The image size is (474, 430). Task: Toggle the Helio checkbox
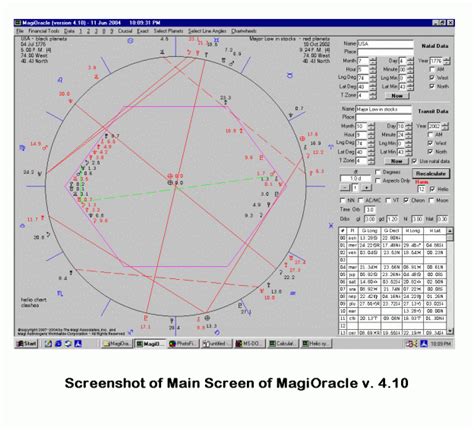432,189
